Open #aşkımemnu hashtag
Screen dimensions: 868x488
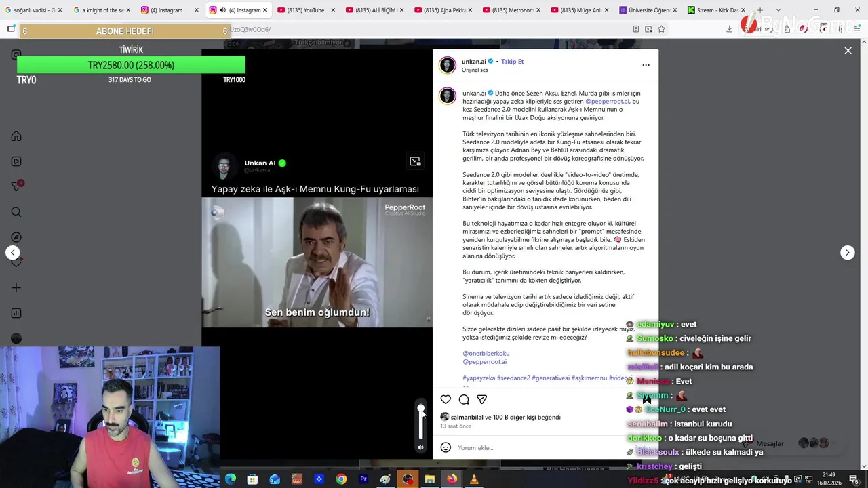[589, 378]
